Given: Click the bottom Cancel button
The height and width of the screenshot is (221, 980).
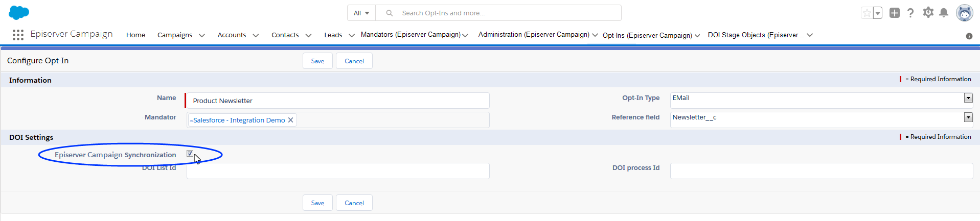Looking at the screenshot, I should click(354, 203).
